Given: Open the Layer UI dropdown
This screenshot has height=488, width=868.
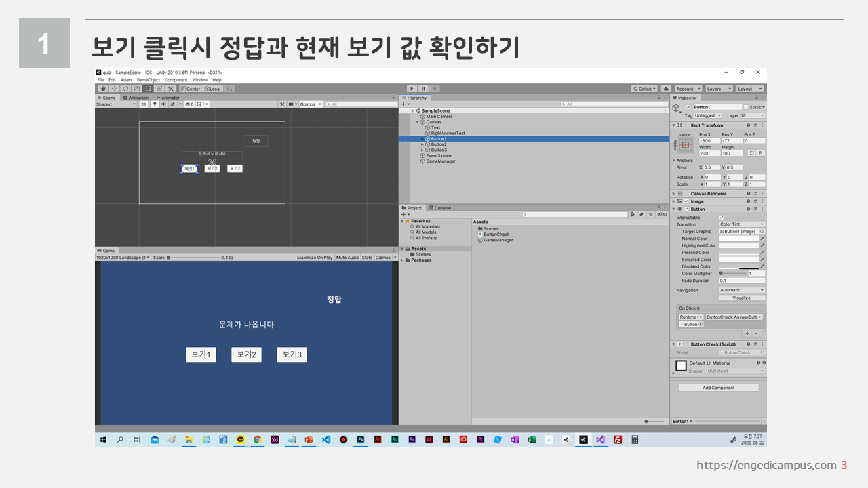Looking at the screenshot, I should click(753, 115).
